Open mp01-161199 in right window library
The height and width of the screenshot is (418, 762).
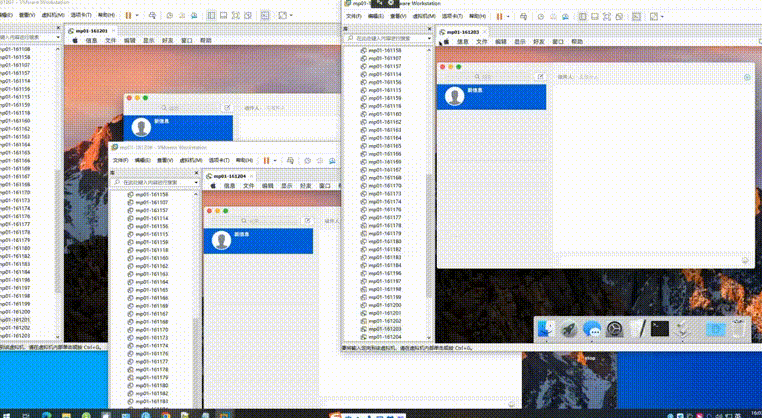click(384, 297)
